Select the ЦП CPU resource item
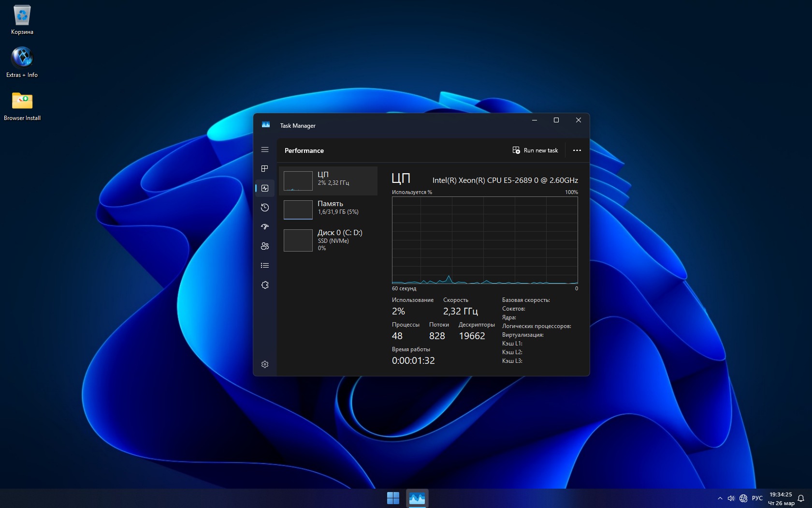This screenshot has height=508, width=812. point(328,180)
